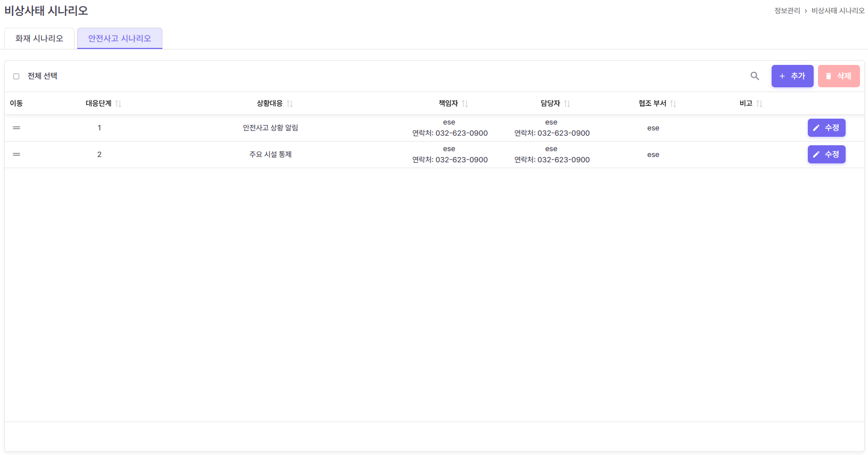Open 정보관리 breadcrumb link
This screenshot has width=868, height=455.
787,11
